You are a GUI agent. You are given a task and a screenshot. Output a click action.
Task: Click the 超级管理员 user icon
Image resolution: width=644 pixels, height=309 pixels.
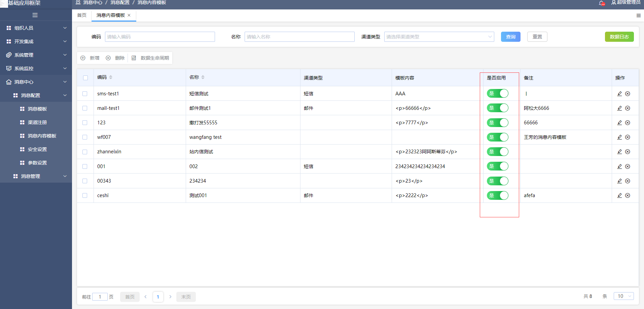click(x=614, y=2)
